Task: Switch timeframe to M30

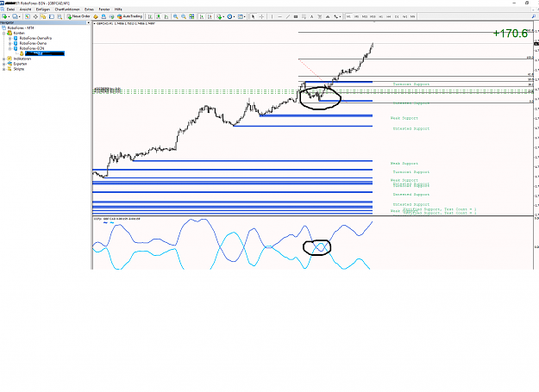Action: (373, 16)
